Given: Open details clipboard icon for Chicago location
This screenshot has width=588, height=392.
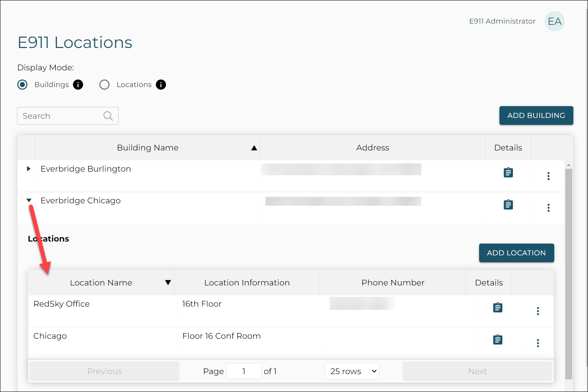Looking at the screenshot, I should (497, 340).
